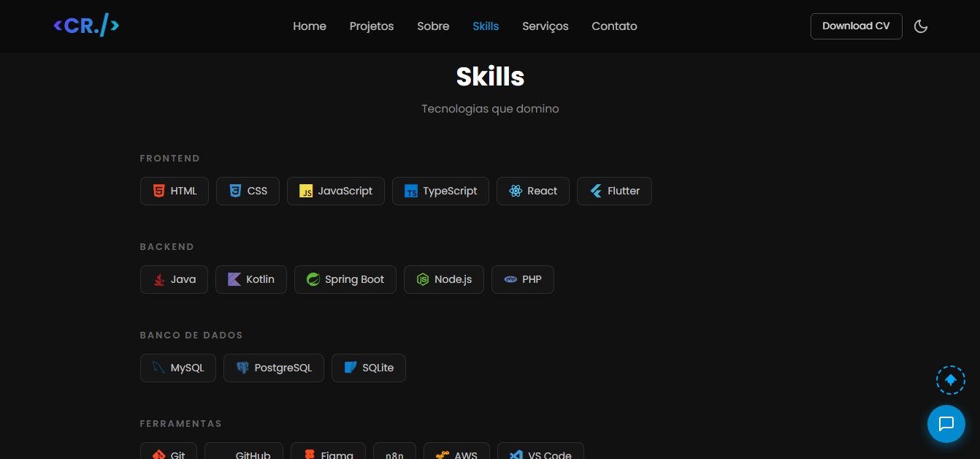This screenshot has height=459, width=980.
Task: Go to the Contato section
Action: [x=614, y=26]
